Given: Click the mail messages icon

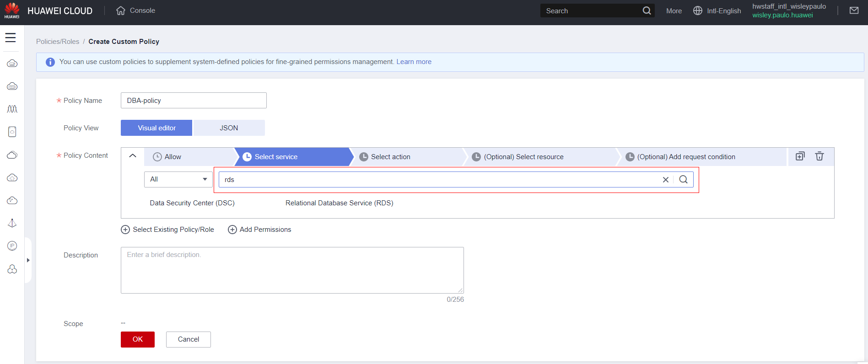Looking at the screenshot, I should coord(854,11).
